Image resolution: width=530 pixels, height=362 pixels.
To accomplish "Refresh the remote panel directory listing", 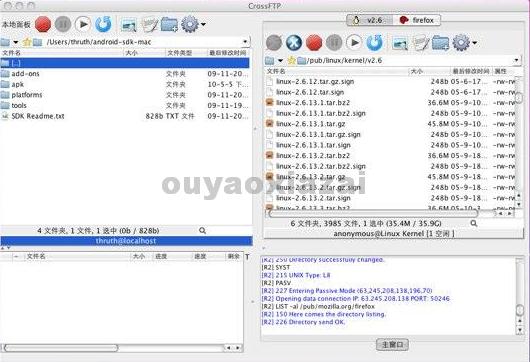I will pyautogui.click(x=375, y=43).
